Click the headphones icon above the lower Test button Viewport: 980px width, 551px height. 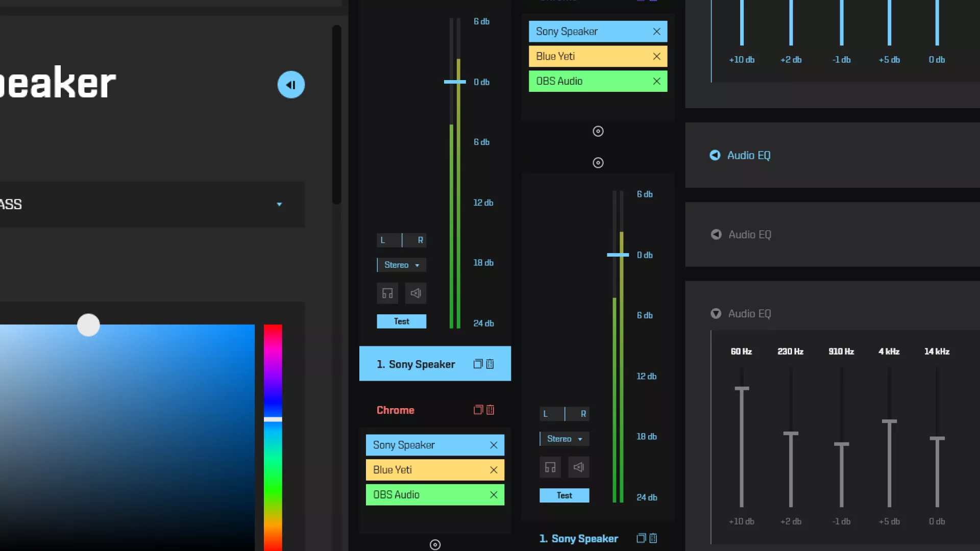pos(550,467)
